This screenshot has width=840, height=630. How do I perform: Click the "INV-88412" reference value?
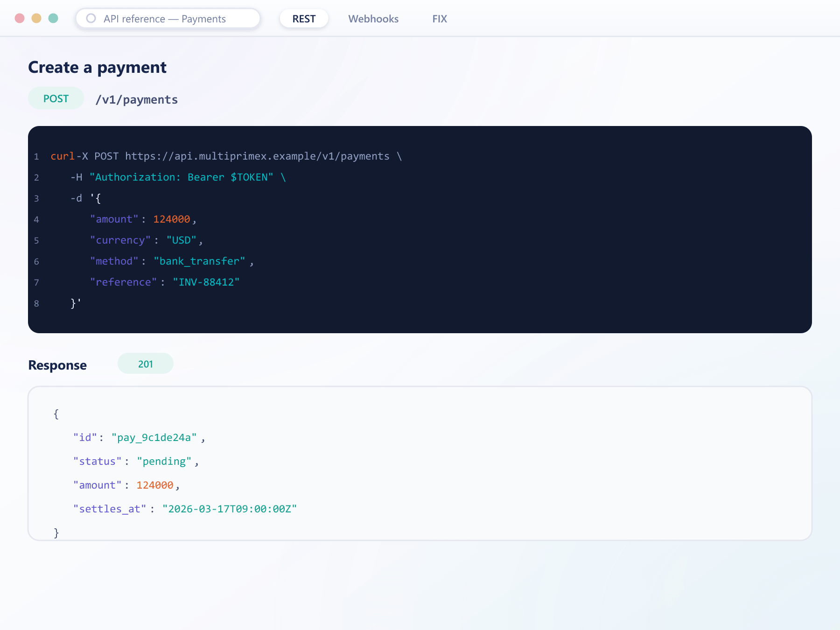(x=206, y=282)
